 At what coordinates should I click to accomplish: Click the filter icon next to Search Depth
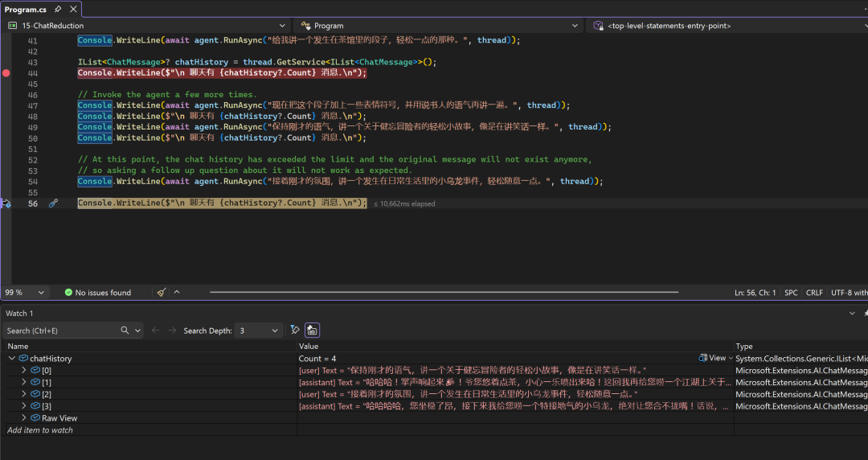[294, 331]
